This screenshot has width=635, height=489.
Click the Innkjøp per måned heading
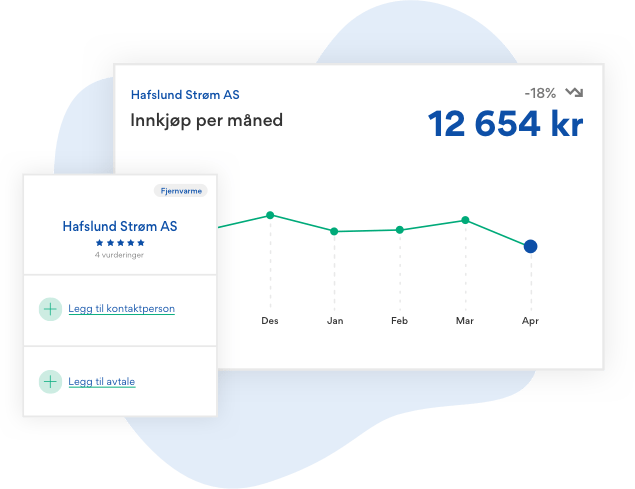[x=207, y=121]
